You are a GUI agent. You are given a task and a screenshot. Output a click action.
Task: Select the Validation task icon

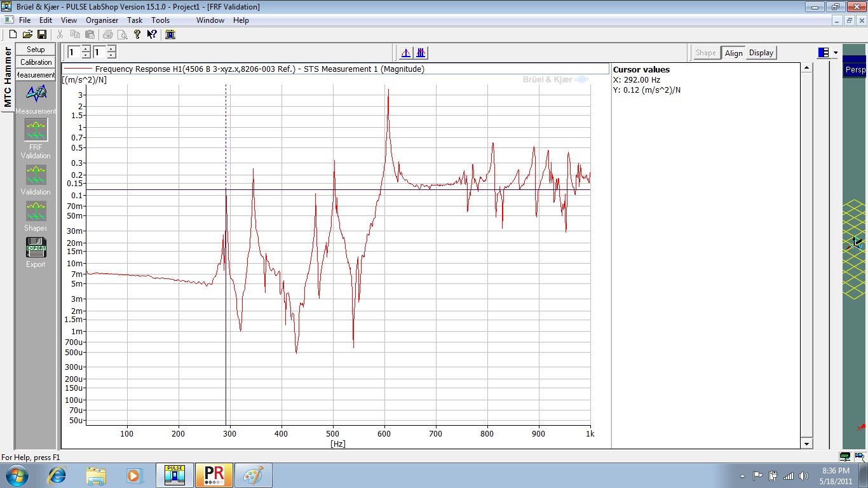click(36, 175)
